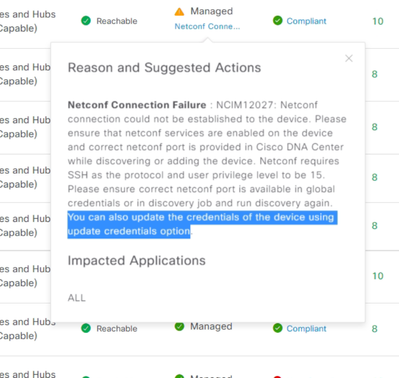The height and width of the screenshot is (378, 399).
Task: Select the Reachable label in the first row
Action: [117, 21]
